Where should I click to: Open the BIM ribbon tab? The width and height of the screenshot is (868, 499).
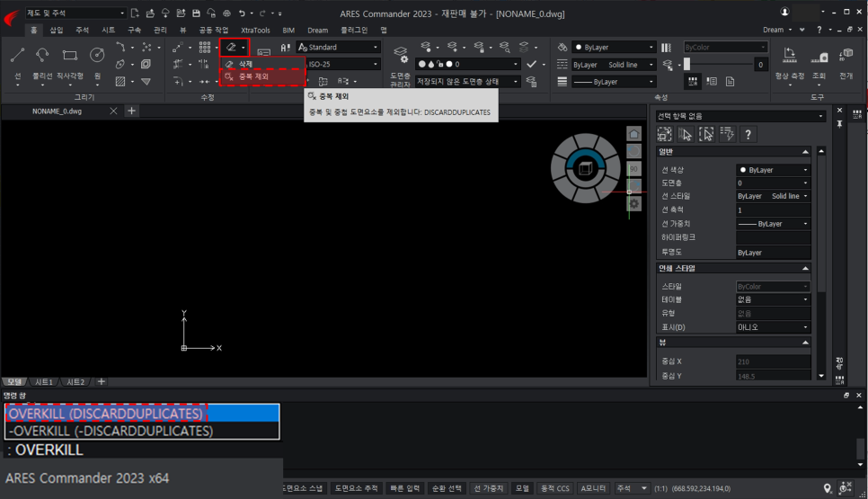(x=288, y=30)
